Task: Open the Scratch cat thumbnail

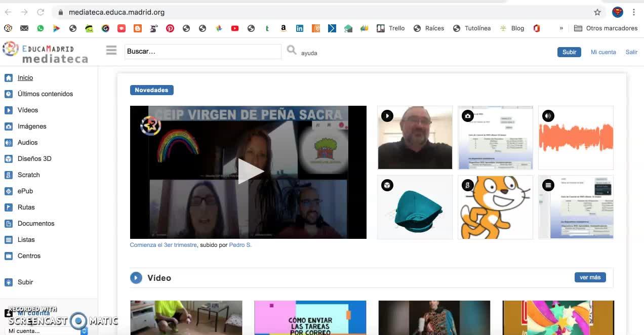Action: (x=495, y=207)
